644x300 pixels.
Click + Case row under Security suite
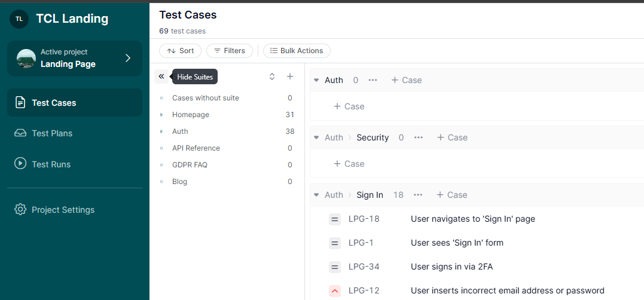349,164
